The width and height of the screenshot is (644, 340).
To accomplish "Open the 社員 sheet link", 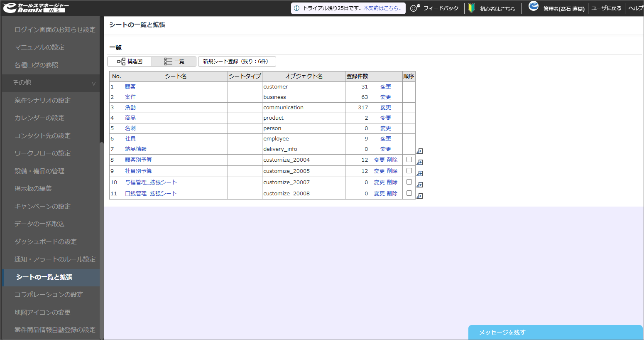I will coord(130,139).
